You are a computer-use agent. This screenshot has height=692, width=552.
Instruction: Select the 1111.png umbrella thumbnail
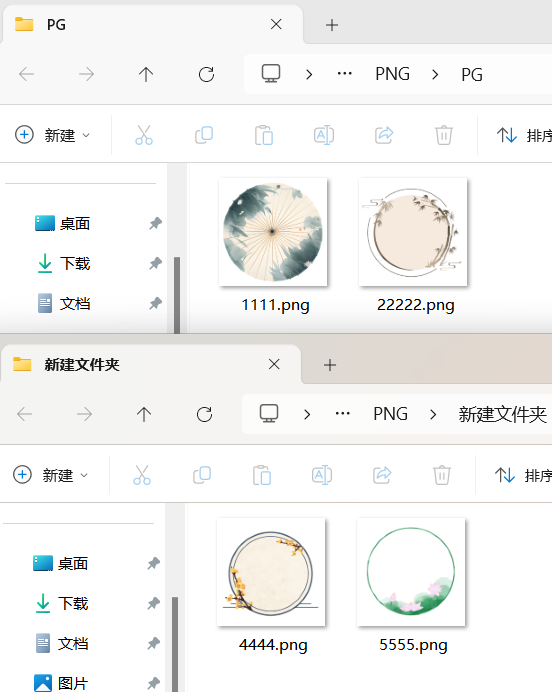pos(273,232)
